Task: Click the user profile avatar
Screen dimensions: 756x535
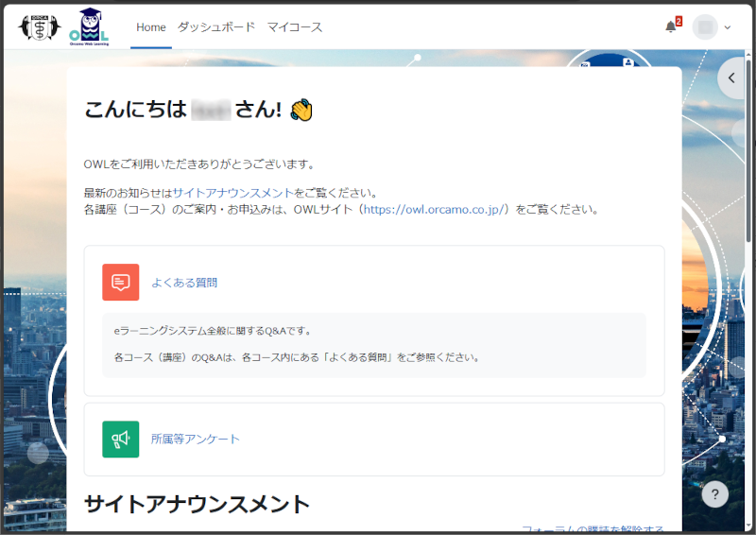Action: coord(705,26)
